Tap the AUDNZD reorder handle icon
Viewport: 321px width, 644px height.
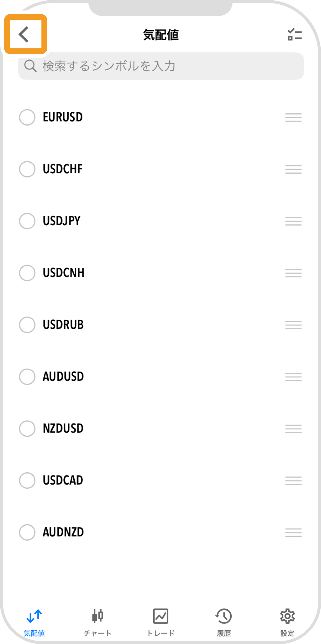click(x=293, y=532)
